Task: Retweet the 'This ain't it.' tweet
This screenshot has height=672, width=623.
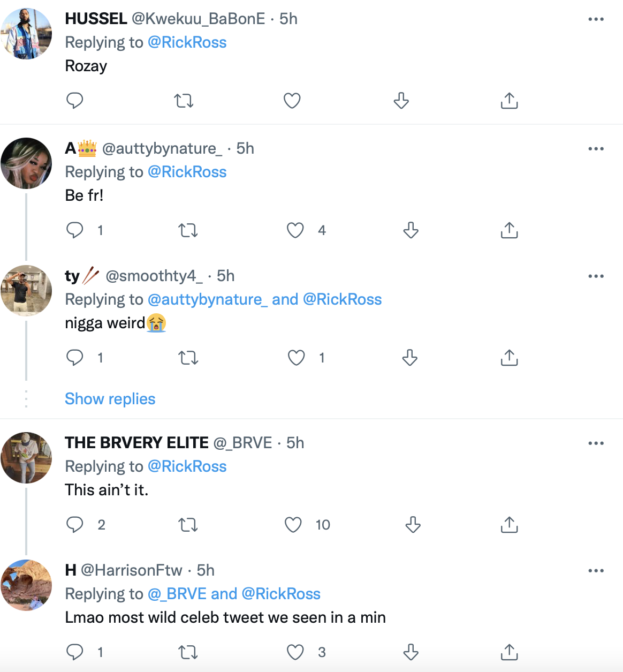Action: click(x=188, y=525)
